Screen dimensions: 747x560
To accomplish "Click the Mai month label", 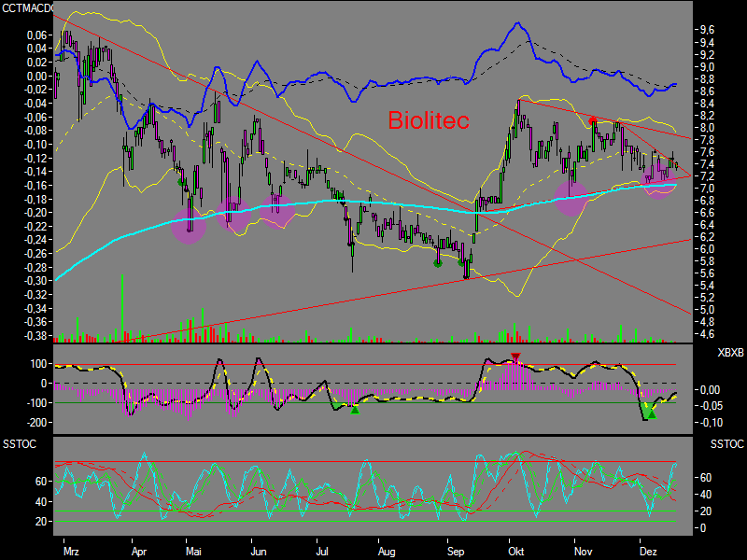I will [x=193, y=552].
